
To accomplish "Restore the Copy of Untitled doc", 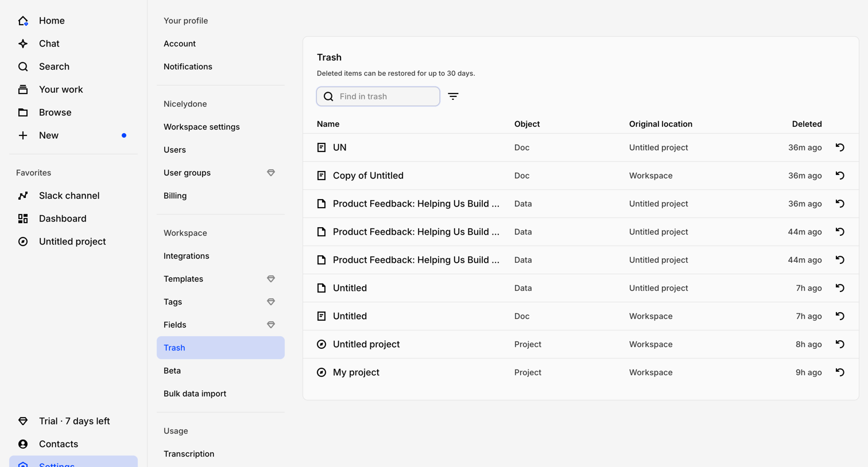I will click(840, 176).
